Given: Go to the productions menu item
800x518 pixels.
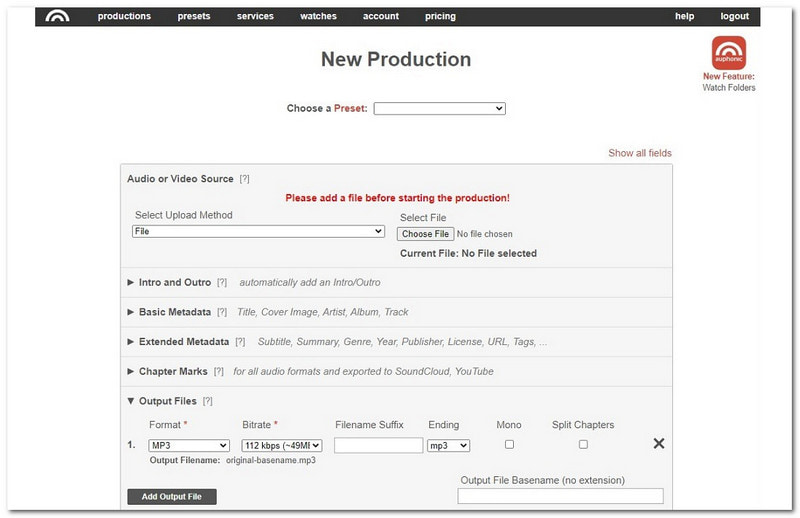Looking at the screenshot, I should pyautogui.click(x=124, y=16).
